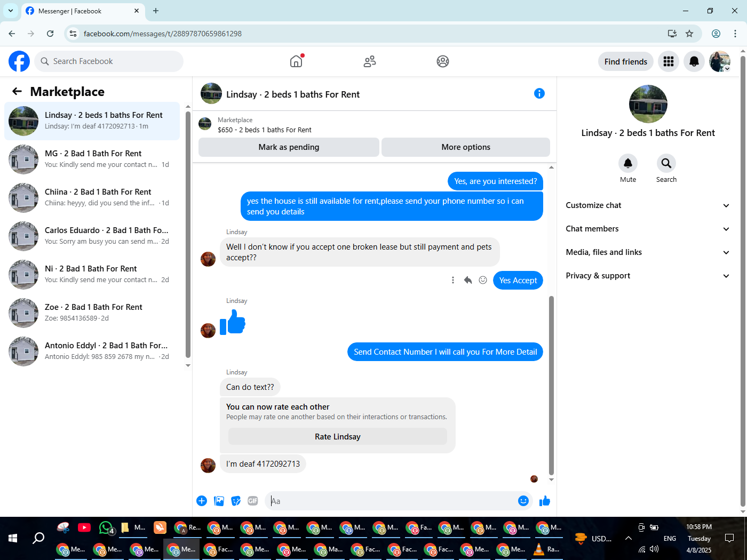Open WhatsApp from taskbar

click(x=106, y=527)
